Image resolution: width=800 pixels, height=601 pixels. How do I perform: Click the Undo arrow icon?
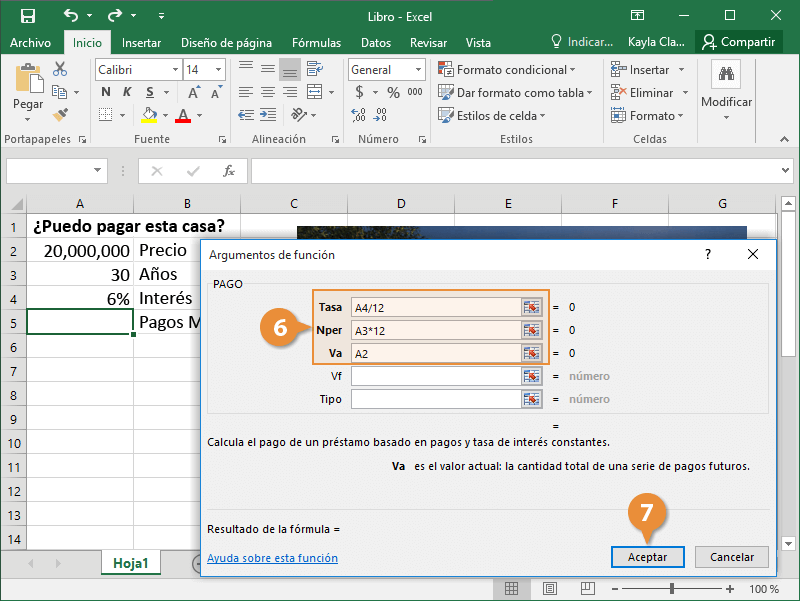point(70,15)
